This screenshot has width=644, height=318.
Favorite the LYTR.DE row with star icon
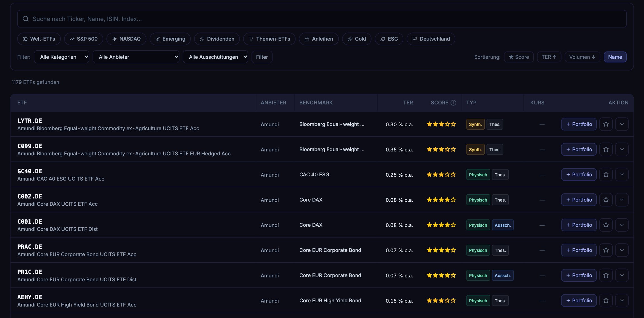(x=606, y=124)
